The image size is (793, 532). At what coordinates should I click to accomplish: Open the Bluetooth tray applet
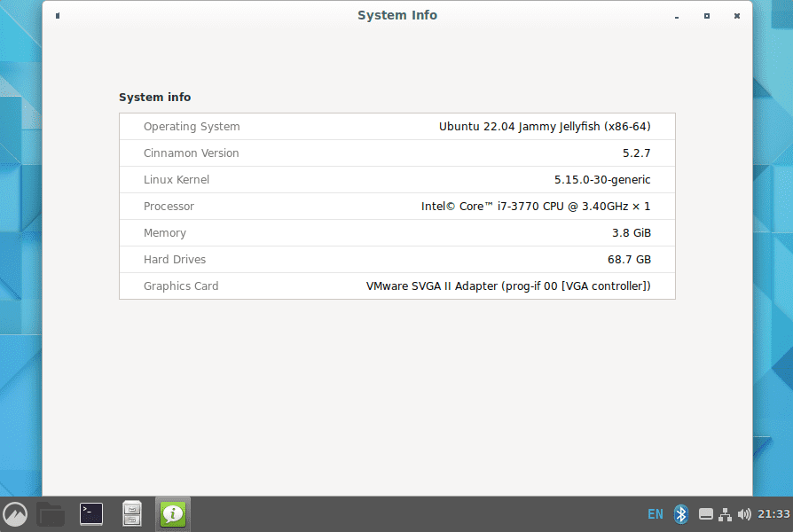coord(681,514)
